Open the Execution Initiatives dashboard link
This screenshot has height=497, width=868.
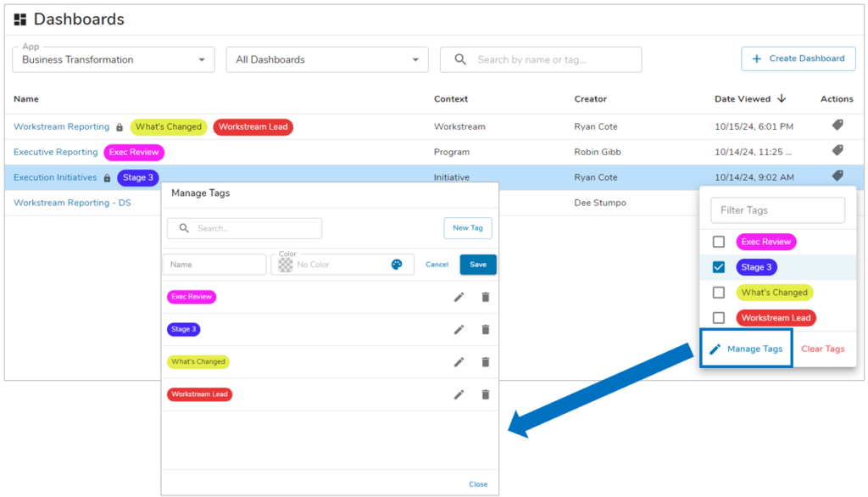point(55,177)
